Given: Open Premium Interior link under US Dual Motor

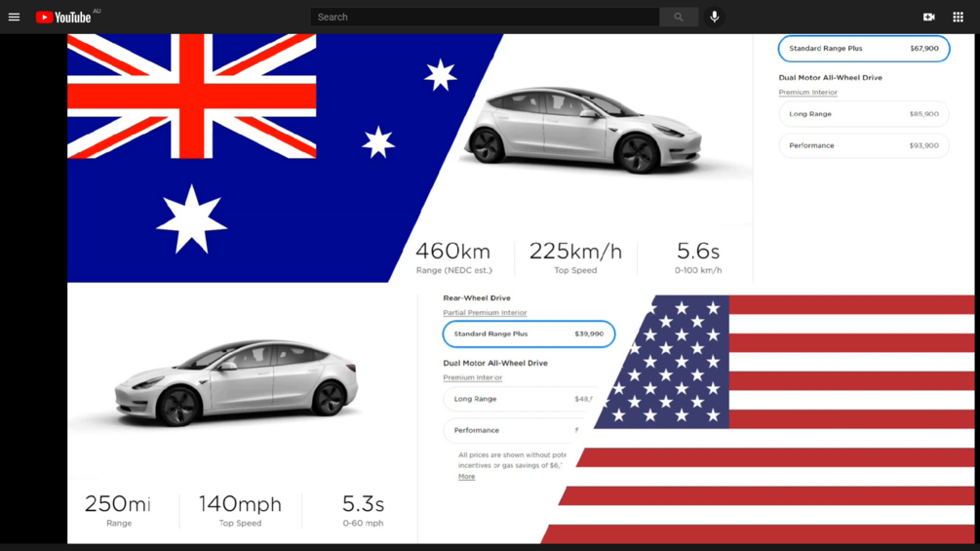Looking at the screenshot, I should coord(473,377).
